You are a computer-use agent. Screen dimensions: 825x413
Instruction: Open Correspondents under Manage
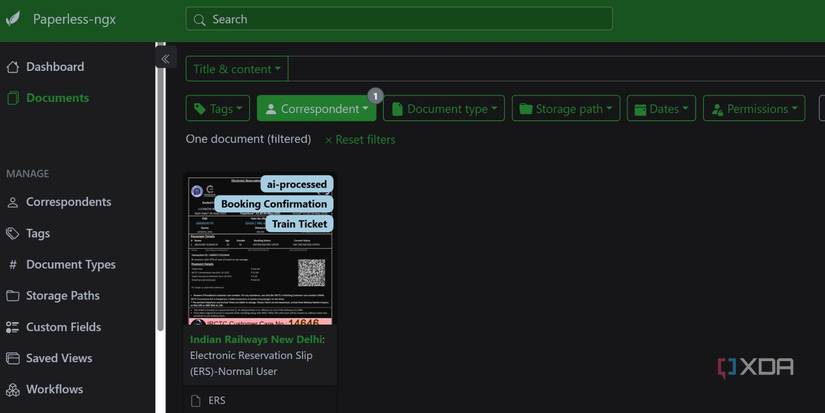[68, 202]
